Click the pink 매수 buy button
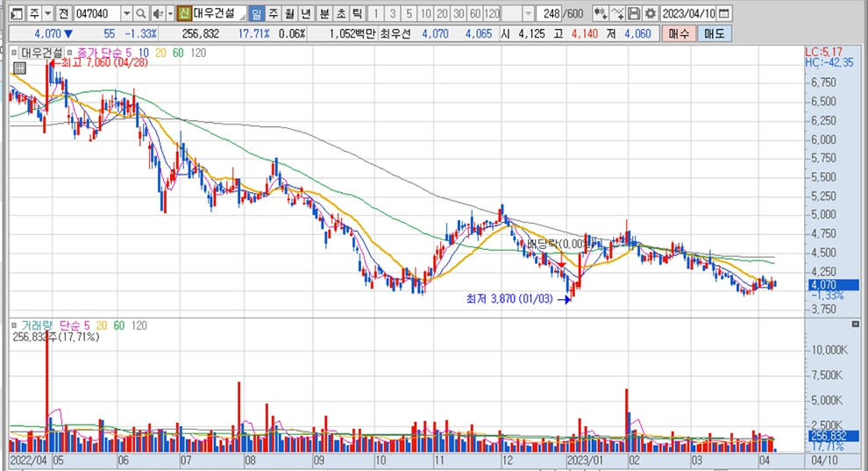The width and height of the screenshot is (868, 471). (678, 33)
